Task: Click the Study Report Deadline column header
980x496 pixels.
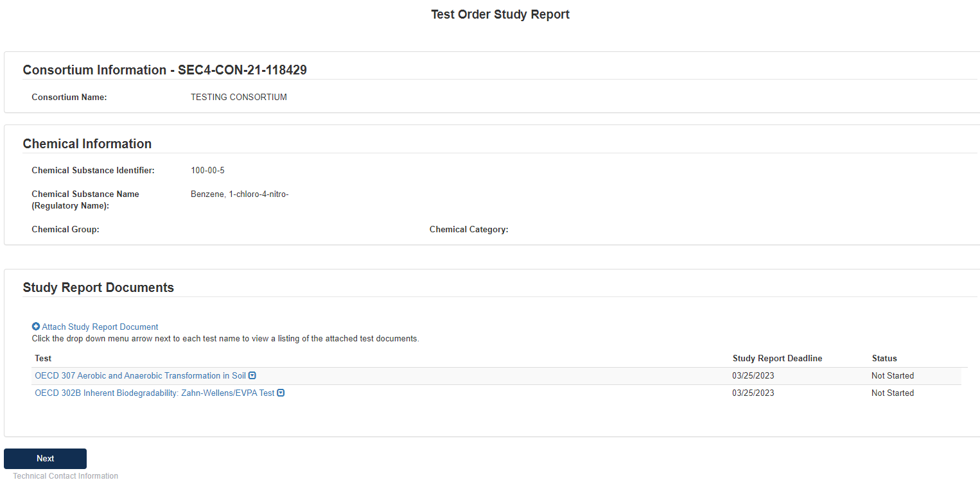Action: tap(777, 359)
